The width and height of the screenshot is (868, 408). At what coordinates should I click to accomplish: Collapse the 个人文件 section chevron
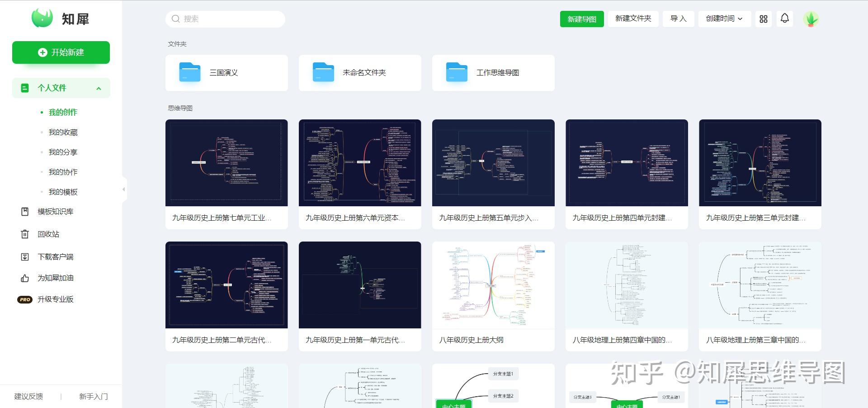pyautogui.click(x=99, y=88)
